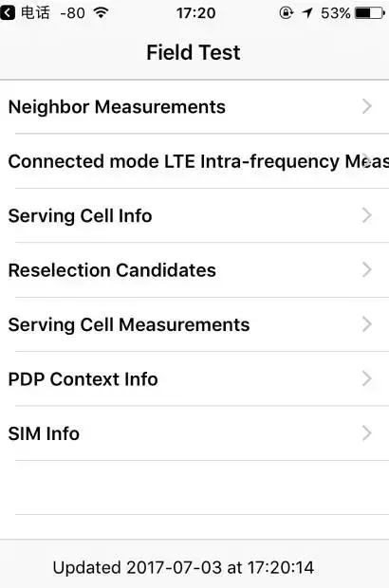
Task: Tap the -80 signal strength indicator
Action: pyautogui.click(x=73, y=13)
